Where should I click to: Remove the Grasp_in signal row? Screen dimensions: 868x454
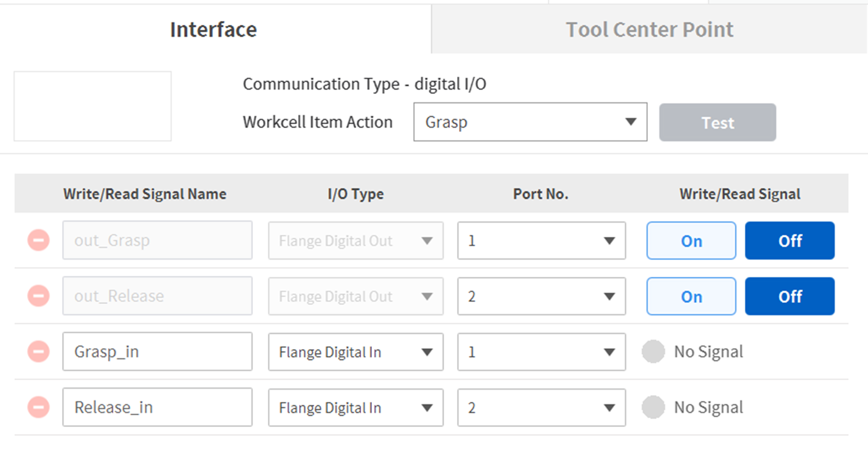(x=39, y=351)
